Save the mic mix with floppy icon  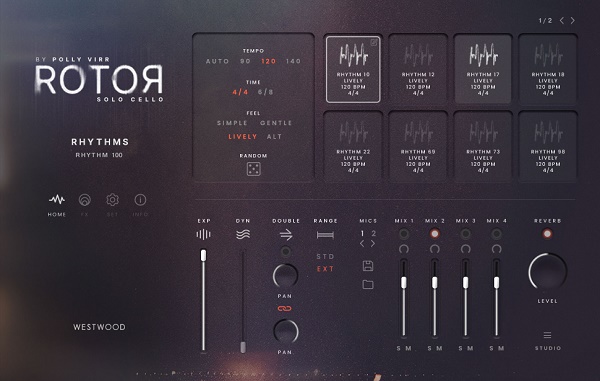coord(368,266)
